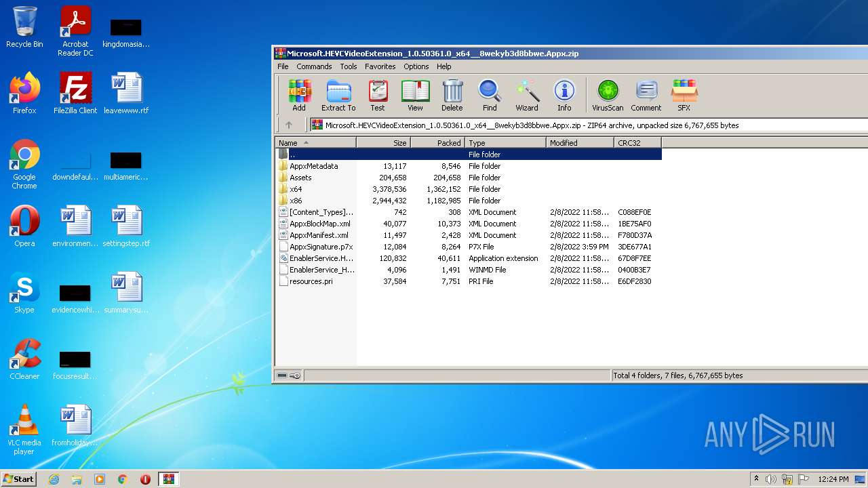Show hidden system tray icons
868x488 pixels.
[756, 479]
